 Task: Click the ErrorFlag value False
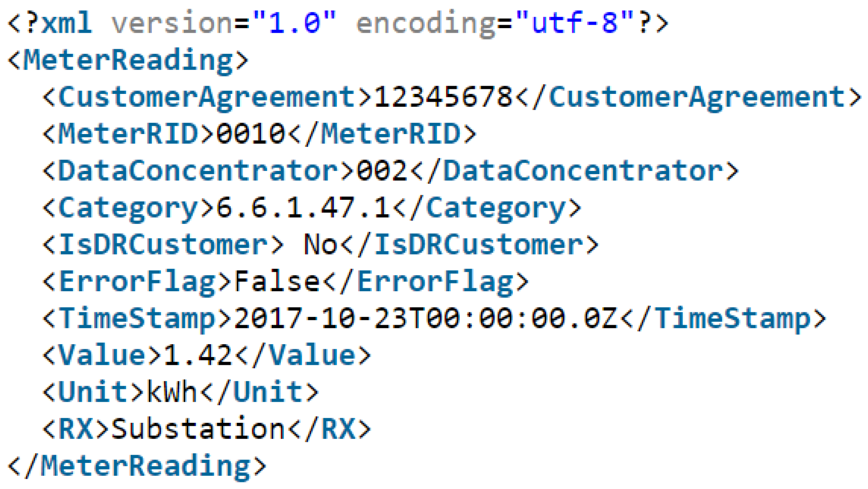click(277, 281)
